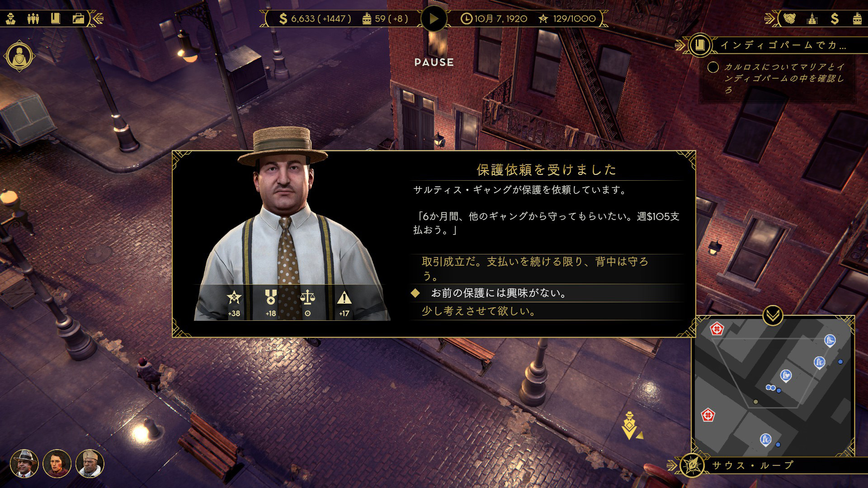This screenshot has width=868, height=488.
Task: Resume the game with the play button
Action: 434,19
